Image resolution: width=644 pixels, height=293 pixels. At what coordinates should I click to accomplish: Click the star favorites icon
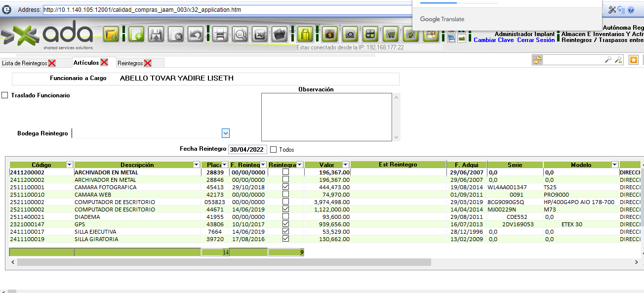(x=634, y=60)
